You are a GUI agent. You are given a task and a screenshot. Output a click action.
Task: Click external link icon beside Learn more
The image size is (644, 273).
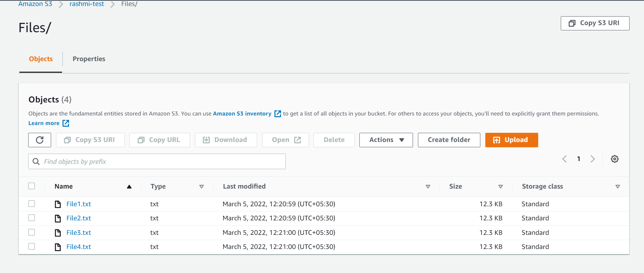pyautogui.click(x=66, y=123)
